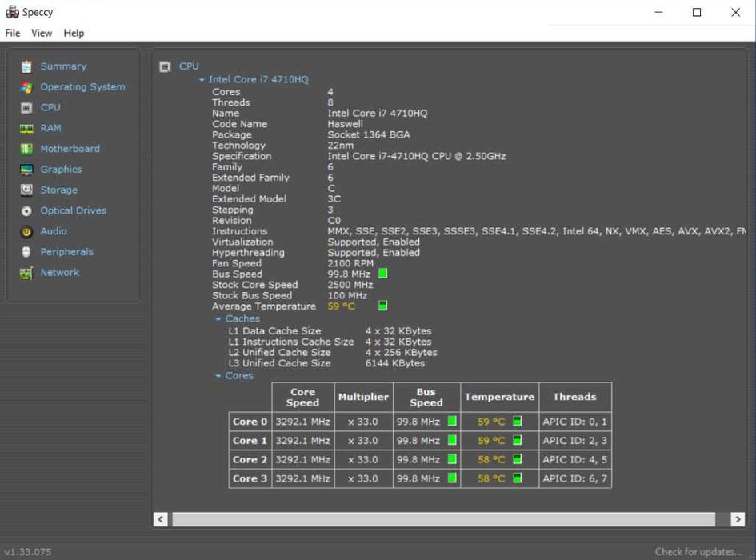The width and height of the screenshot is (756, 560).
Task: Click the '22nm' technology value
Action: 340,145
